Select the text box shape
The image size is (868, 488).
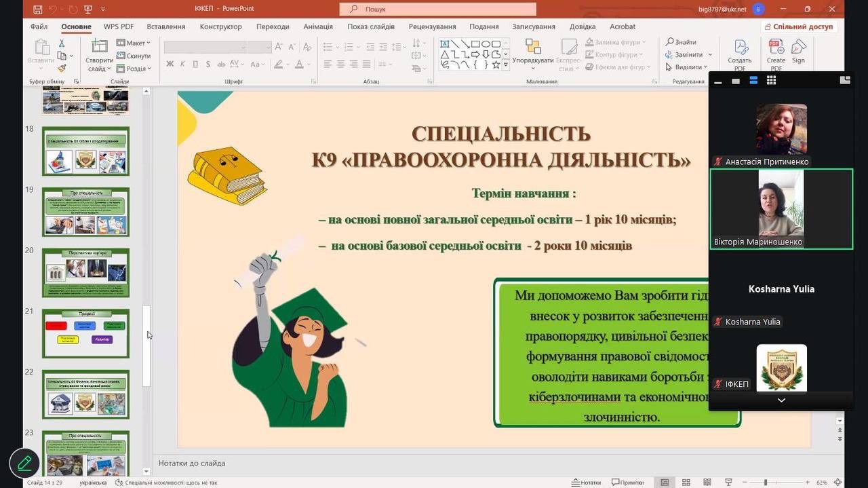coord(445,44)
